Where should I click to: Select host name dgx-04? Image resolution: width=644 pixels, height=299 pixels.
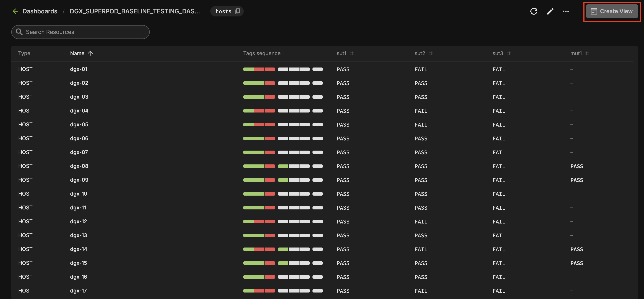[x=79, y=111]
